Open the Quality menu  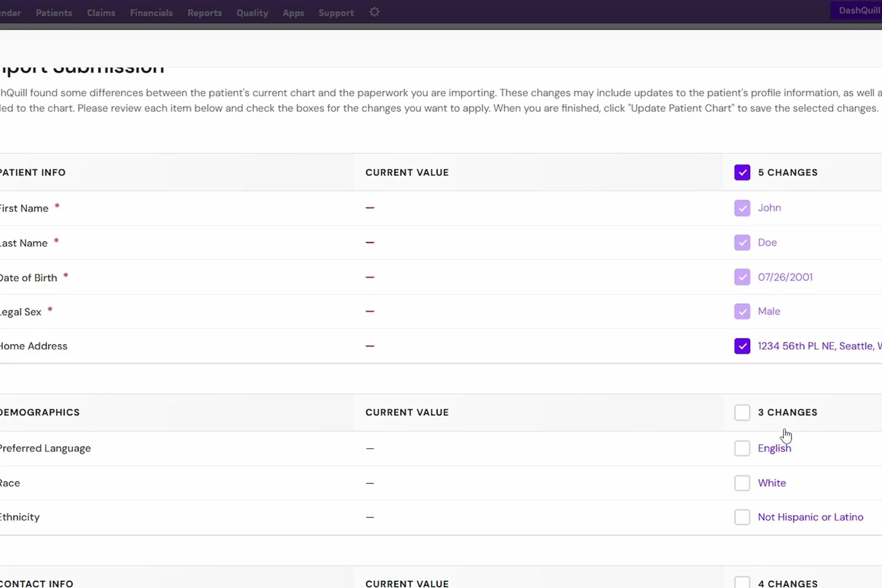point(252,12)
